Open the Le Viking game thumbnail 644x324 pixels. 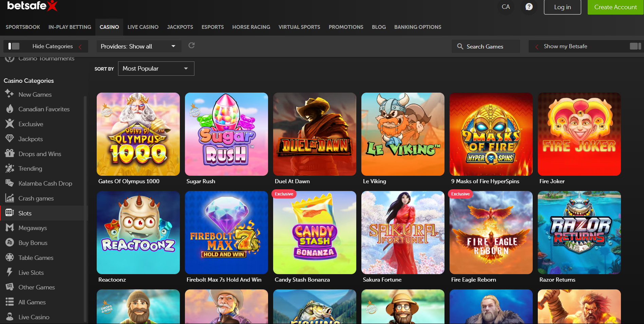403,134
